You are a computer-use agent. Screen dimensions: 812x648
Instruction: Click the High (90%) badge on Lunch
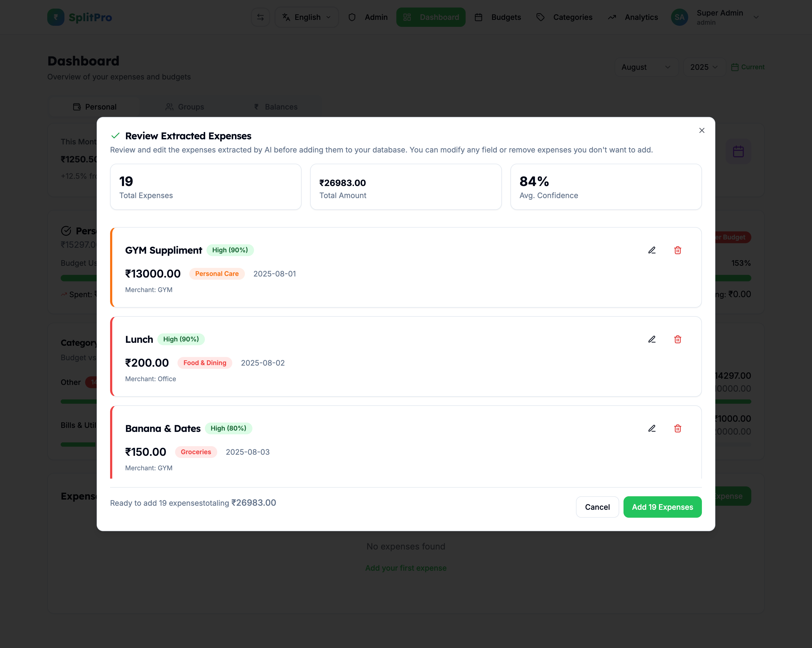coord(181,339)
